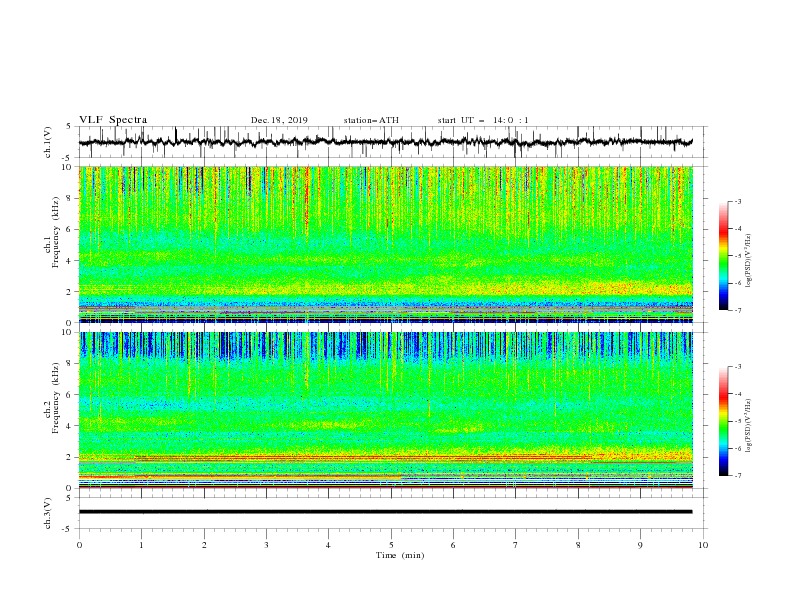
Task: Click inside the ch.1 spectrogram plot
Action: [x=385, y=244]
